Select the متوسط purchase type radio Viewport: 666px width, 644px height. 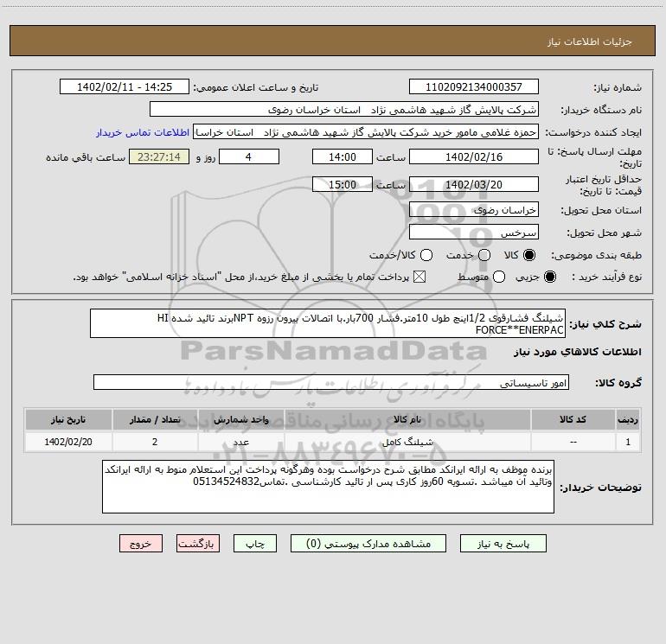(x=499, y=277)
